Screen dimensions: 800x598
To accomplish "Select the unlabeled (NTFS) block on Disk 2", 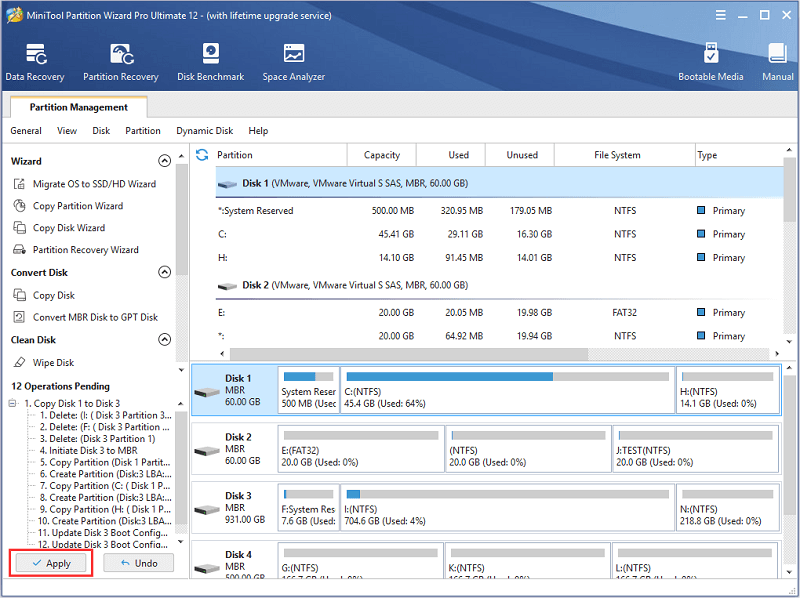I will coord(528,449).
